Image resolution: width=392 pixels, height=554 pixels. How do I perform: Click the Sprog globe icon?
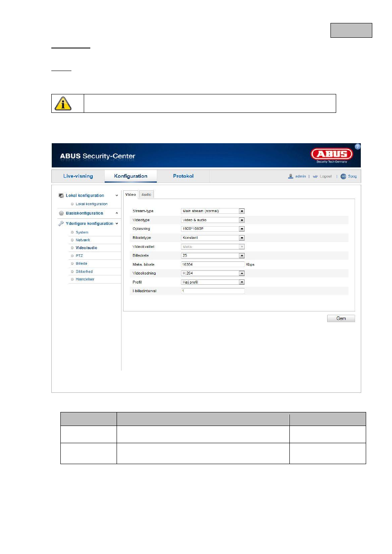click(x=343, y=176)
